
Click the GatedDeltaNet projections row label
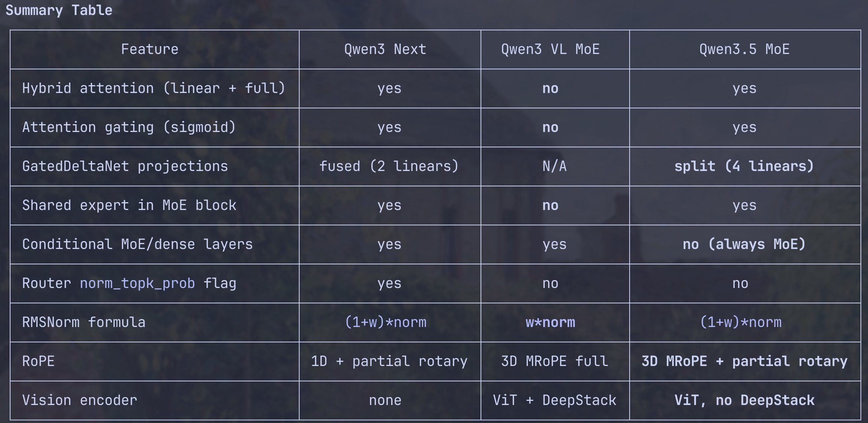pyautogui.click(x=125, y=166)
